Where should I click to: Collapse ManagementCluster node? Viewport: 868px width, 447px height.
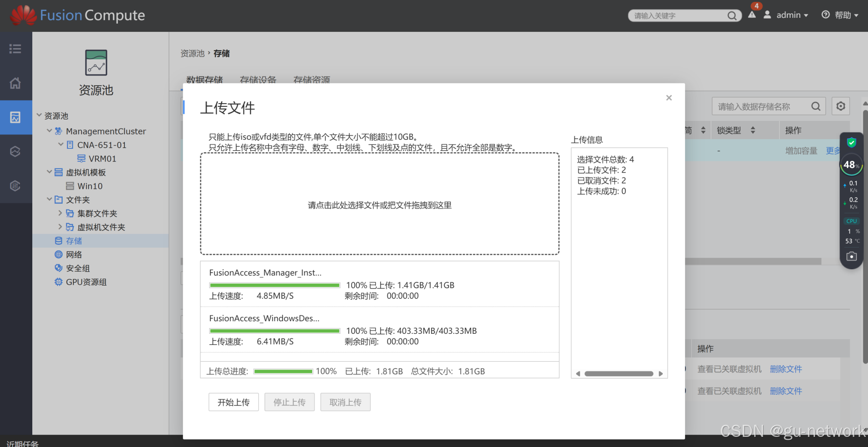(x=49, y=131)
